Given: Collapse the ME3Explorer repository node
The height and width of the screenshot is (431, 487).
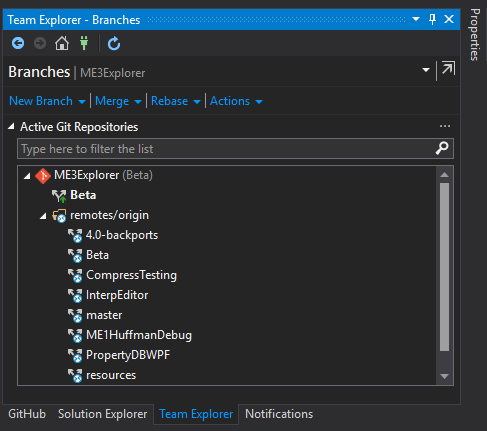Looking at the screenshot, I should tap(27, 176).
